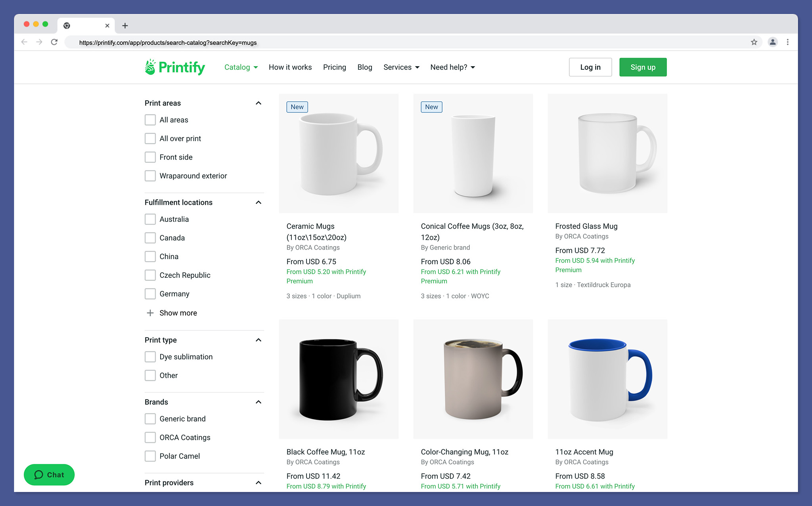Open the Frosted Glass Mug product image
Viewport: 812px width, 506px height.
[607, 153]
